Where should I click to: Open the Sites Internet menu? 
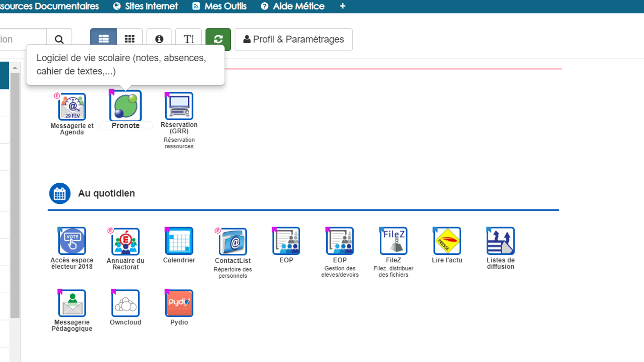(146, 6)
